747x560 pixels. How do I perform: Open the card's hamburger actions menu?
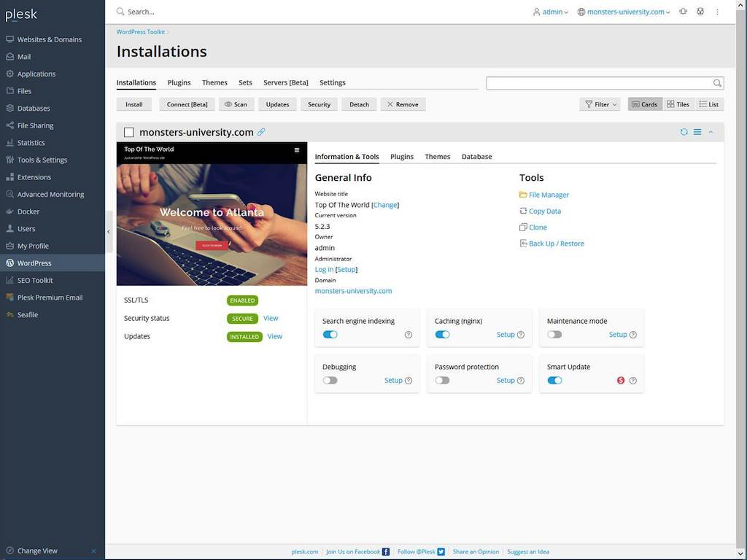[x=698, y=132]
